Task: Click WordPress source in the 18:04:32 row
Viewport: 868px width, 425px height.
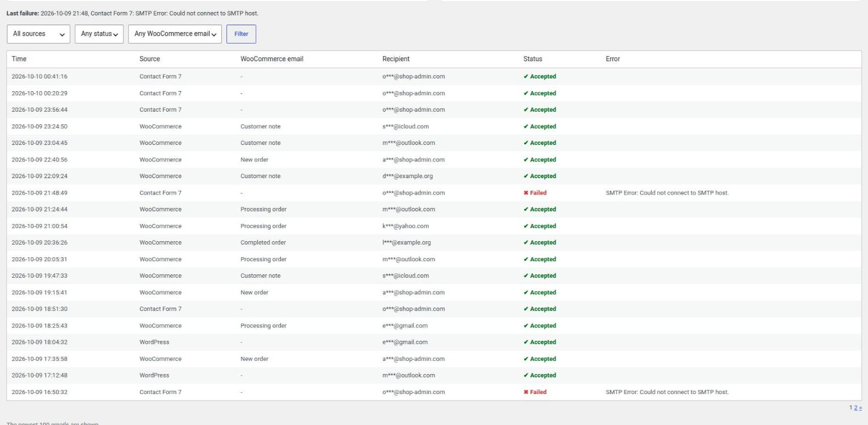Action: [154, 342]
